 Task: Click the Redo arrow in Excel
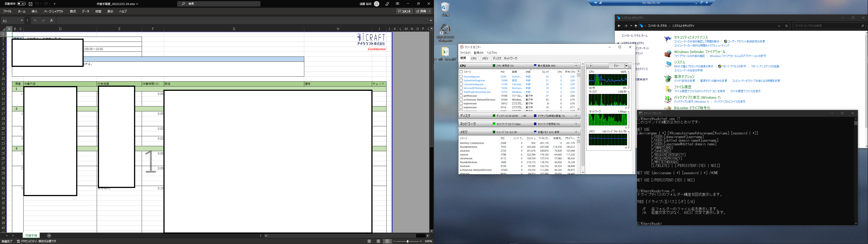(46, 4)
